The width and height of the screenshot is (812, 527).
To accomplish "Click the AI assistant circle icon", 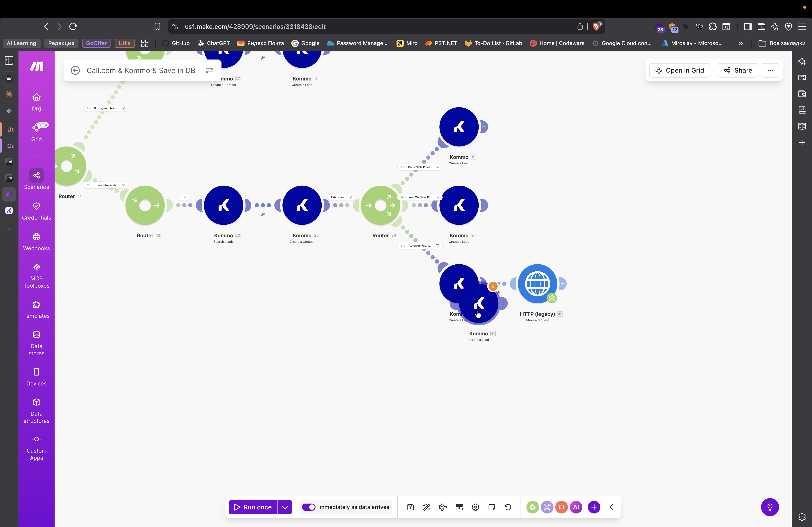I will point(576,507).
